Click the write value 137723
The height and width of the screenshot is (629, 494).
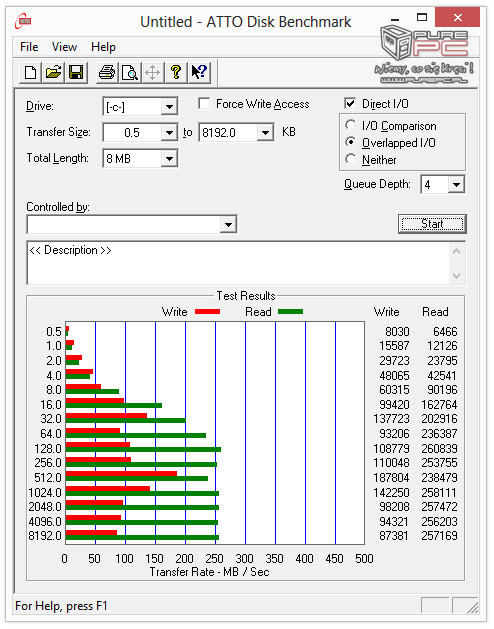[391, 419]
